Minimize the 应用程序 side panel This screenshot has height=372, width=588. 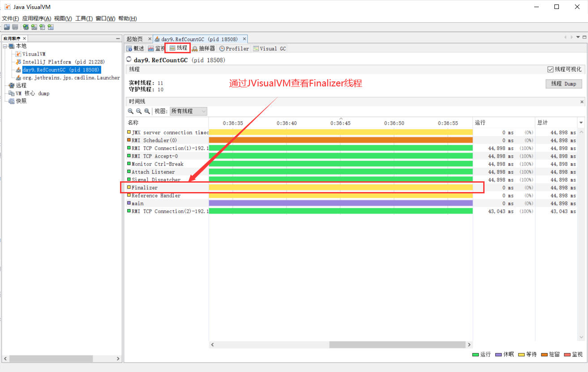[x=118, y=39]
